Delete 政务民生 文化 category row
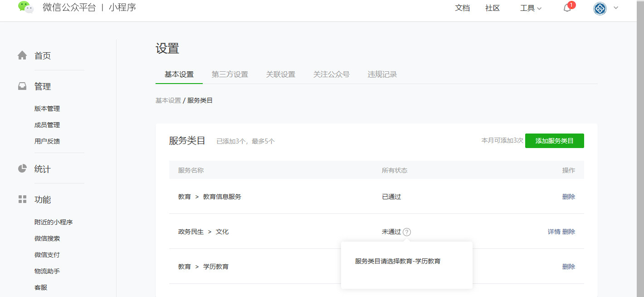This screenshot has width=644, height=297. tap(569, 232)
